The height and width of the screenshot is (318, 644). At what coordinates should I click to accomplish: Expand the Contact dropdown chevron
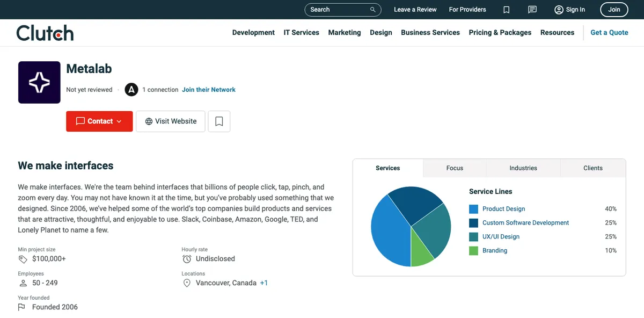pyautogui.click(x=119, y=121)
